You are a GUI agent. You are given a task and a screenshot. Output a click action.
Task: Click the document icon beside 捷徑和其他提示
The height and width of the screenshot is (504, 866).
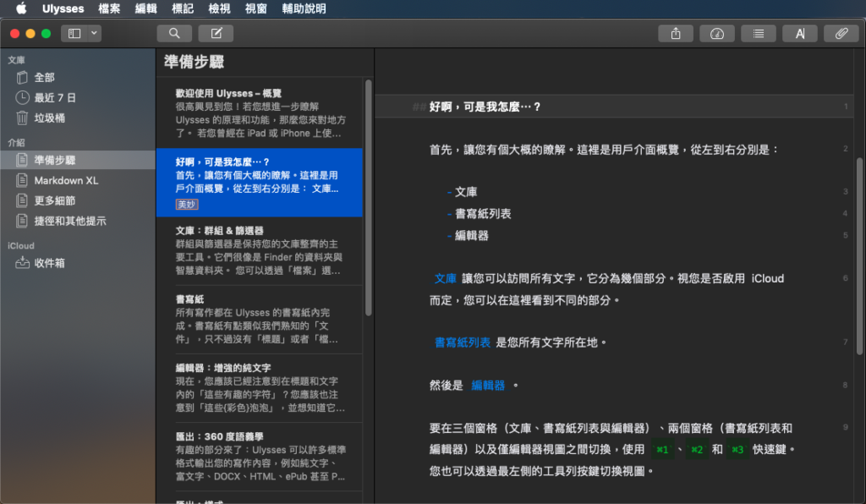tap(22, 221)
